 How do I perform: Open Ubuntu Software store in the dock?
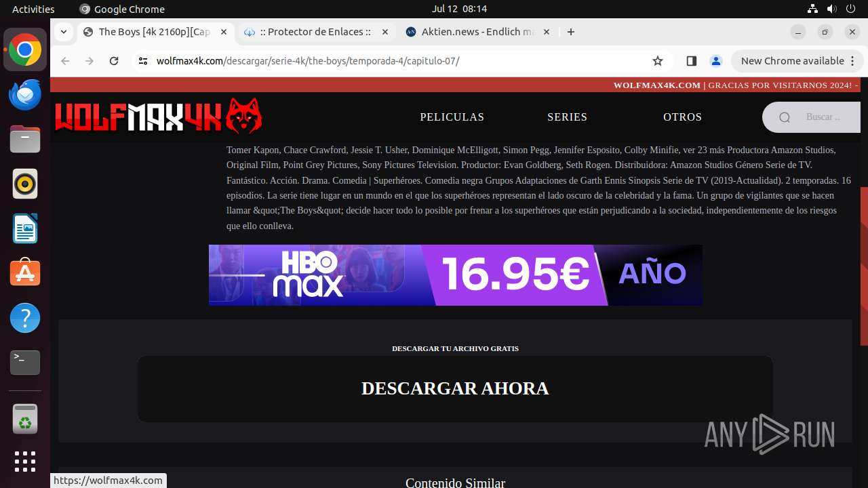tap(25, 273)
